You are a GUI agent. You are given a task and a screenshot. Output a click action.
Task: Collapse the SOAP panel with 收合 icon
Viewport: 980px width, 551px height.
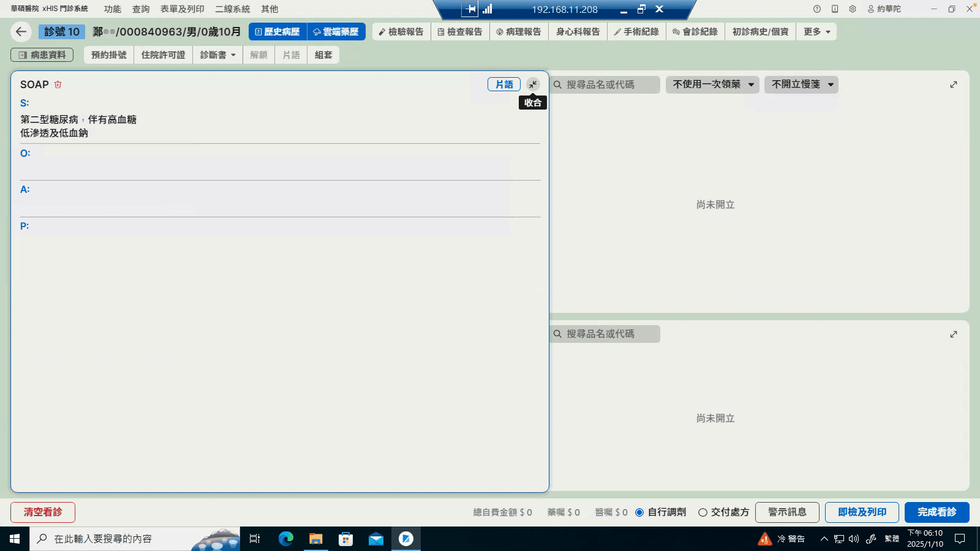(x=533, y=84)
